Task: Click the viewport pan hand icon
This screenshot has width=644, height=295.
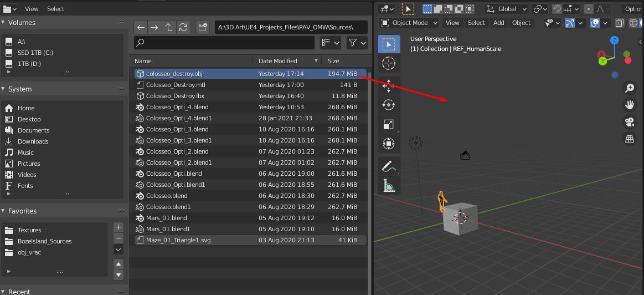Action: tap(630, 105)
